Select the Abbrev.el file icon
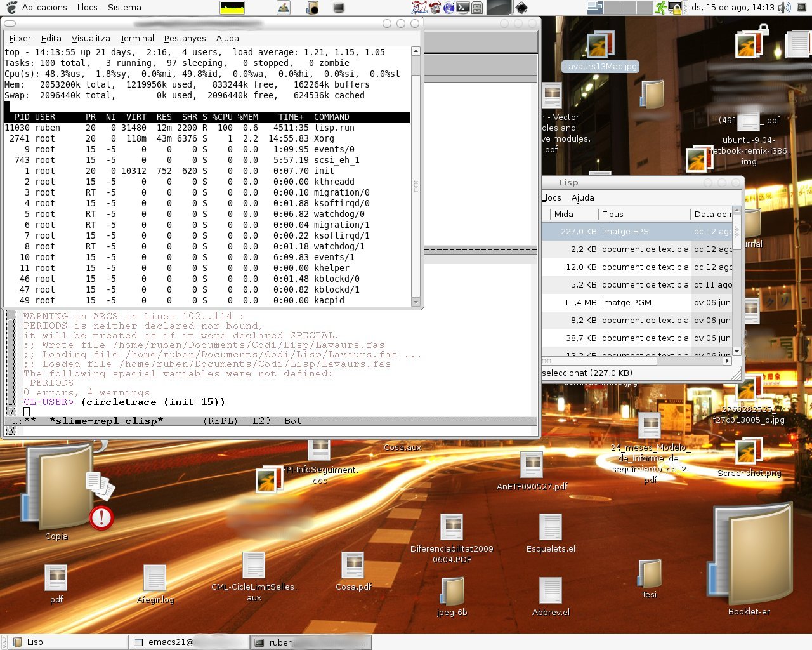 pos(551,590)
